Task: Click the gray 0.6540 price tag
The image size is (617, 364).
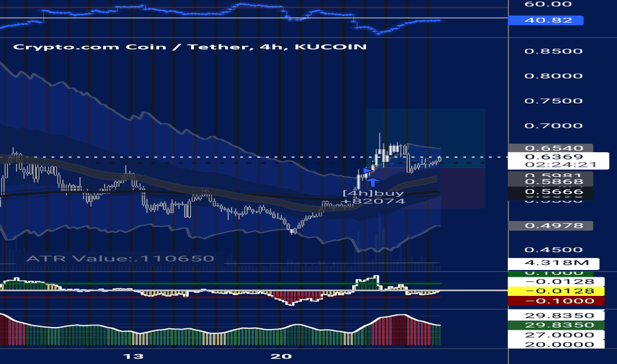Action: tap(551, 148)
